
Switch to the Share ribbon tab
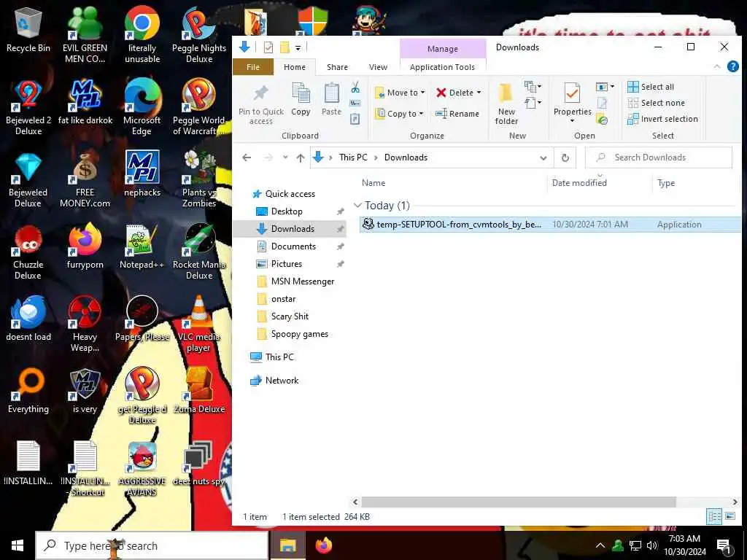coord(337,67)
